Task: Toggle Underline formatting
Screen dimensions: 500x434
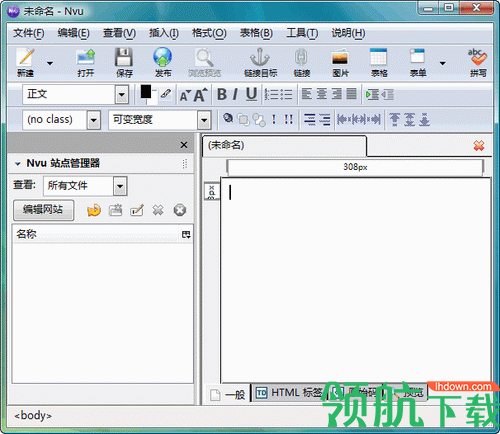Action: [x=252, y=95]
